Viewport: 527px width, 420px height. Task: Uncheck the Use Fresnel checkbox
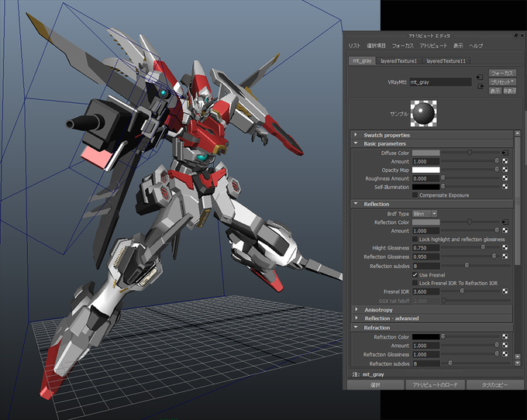415,275
